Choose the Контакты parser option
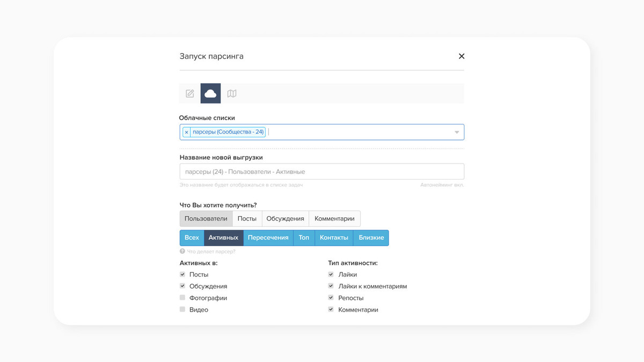The height and width of the screenshot is (362, 644). pyautogui.click(x=334, y=238)
